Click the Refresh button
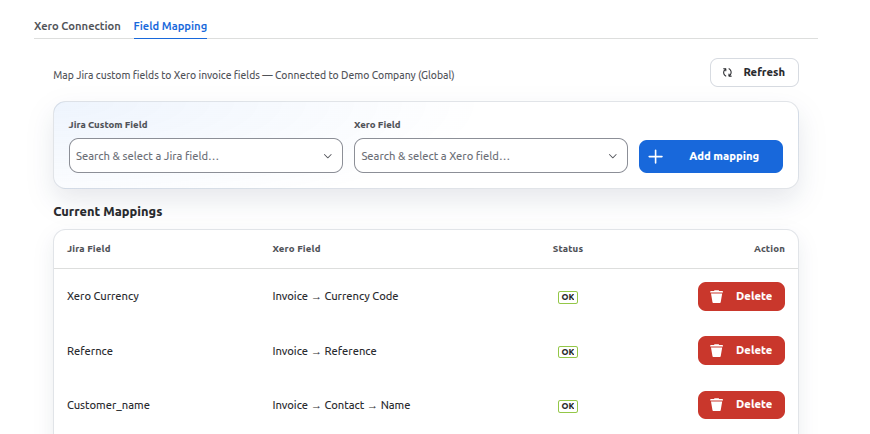This screenshot has height=434, width=870. point(754,73)
